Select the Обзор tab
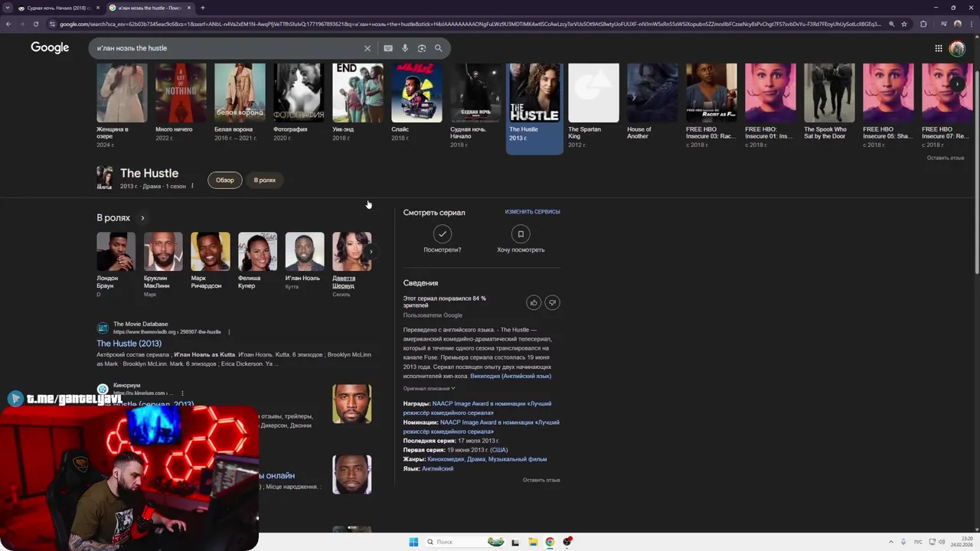This screenshot has height=551, width=980. point(225,180)
